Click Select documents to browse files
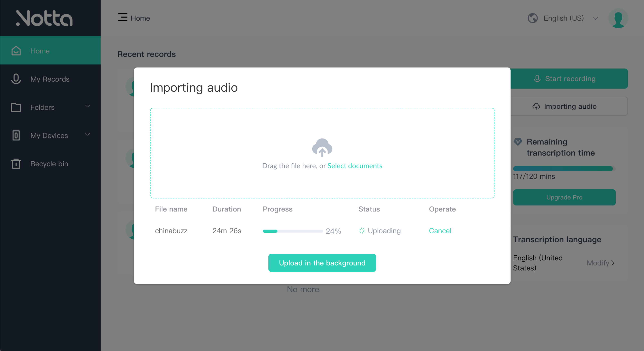The width and height of the screenshot is (644, 351). (355, 166)
